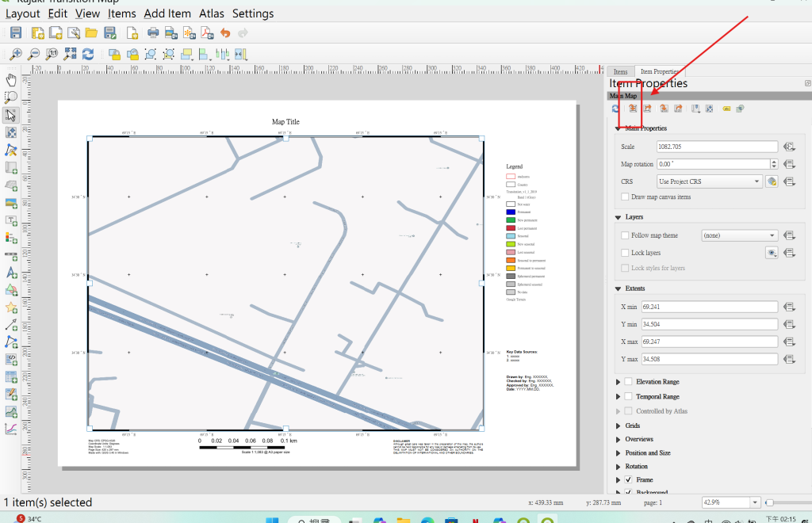The height and width of the screenshot is (523, 812).
Task: Zoom out of the layout
Action: (x=33, y=54)
